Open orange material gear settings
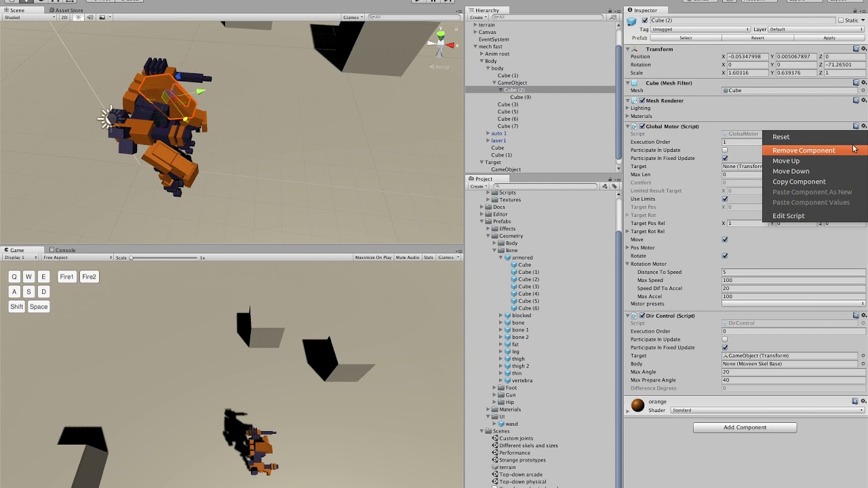This screenshot has height=488, width=868. tap(864, 401)
